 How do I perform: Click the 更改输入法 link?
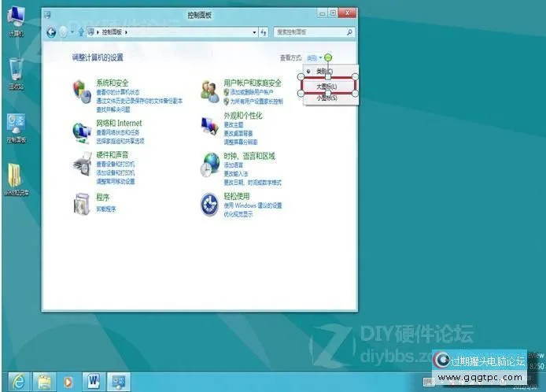click(x=236, y=174)
